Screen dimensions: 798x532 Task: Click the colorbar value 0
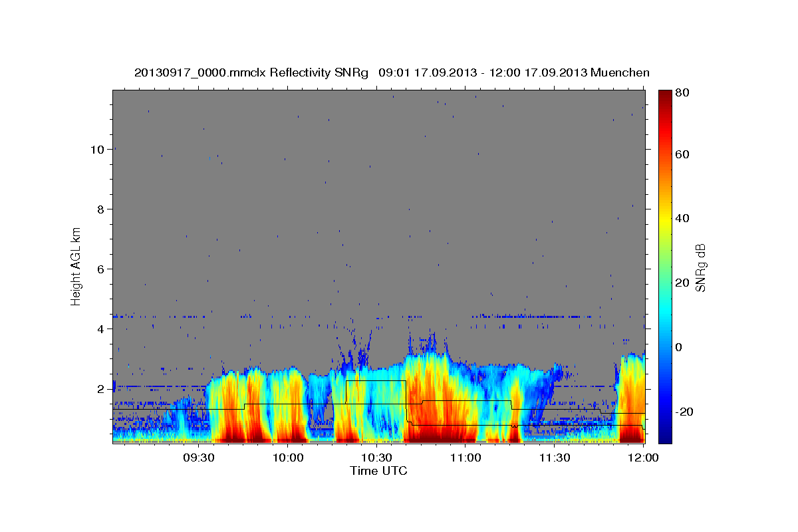pyautogui.click(x=678, y=347)
